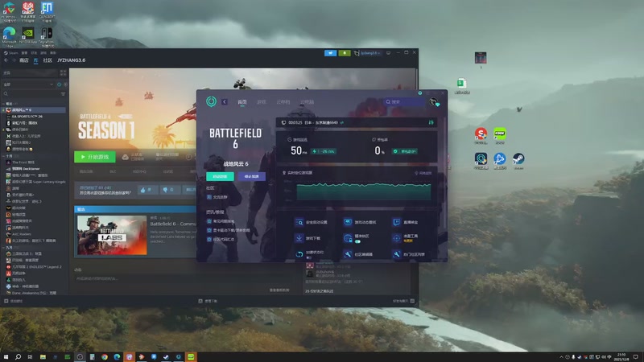
Task: Click the green notification bell in Steam
Action: point(345,53)
